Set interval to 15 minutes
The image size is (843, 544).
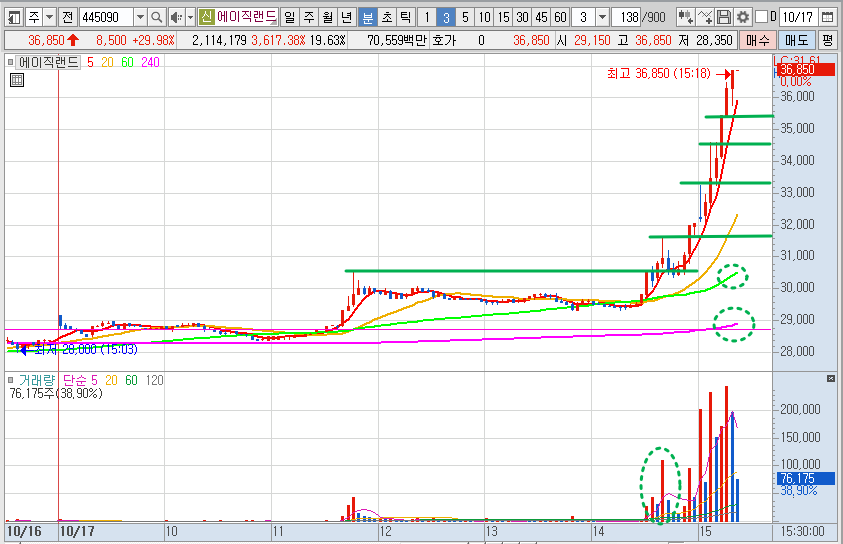(x=503, y=18)
